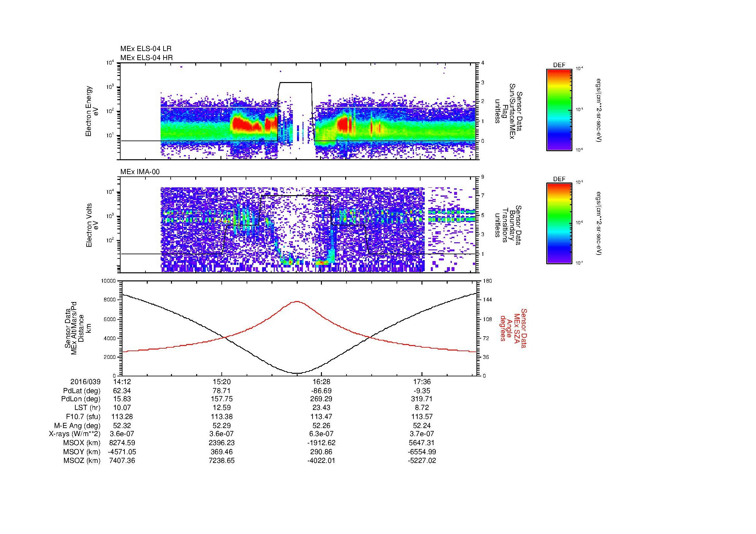This screenshot has height=534, width=756.
Task: Click the 'MEx ELS-04 HR' plot title
Action: pyautogui.click(x=146, y=58)
